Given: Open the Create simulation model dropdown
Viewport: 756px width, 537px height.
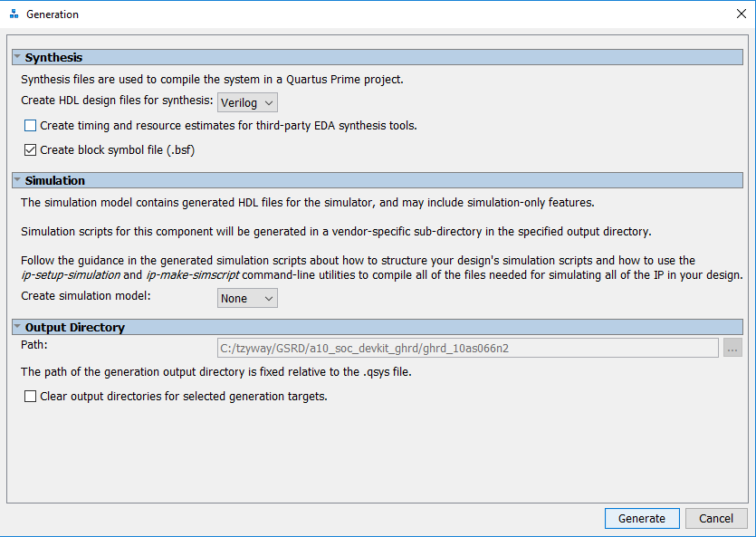Looking at the screenshot, I should click(x=247, y=298).
